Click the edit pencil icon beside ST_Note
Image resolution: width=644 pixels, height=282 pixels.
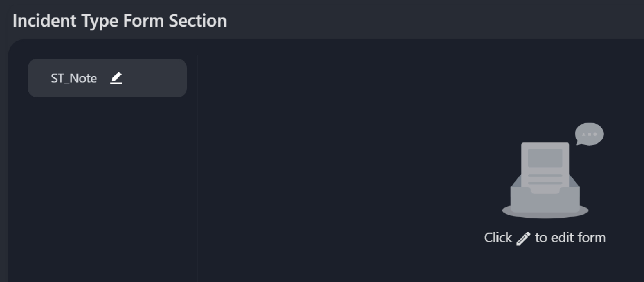click(x=116, y=78)
